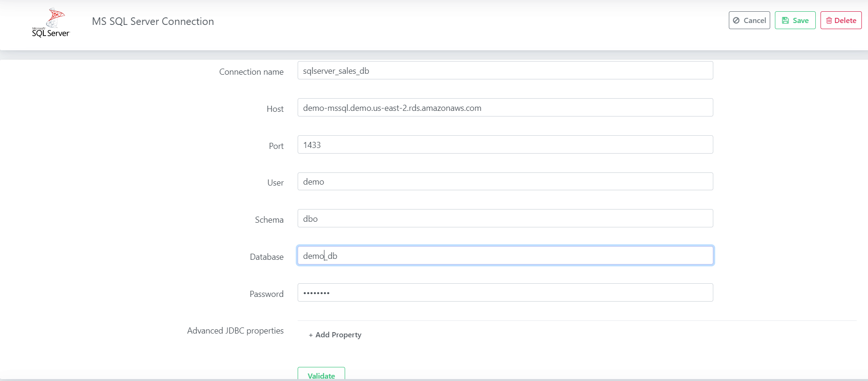Click into the Host input field
The image size is (868, 381).
(505, 108)
